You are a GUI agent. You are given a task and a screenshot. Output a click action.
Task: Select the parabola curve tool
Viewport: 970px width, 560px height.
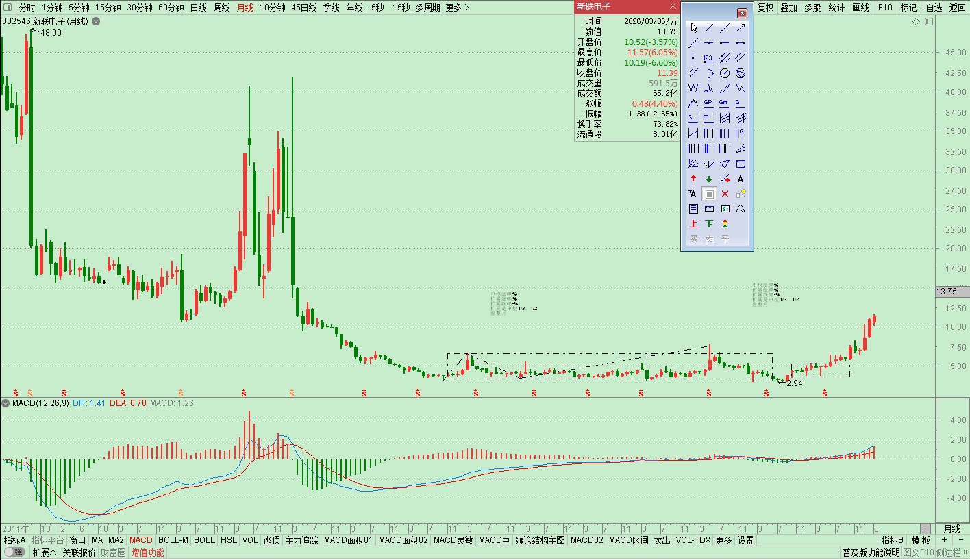click(x=741, y=209)
